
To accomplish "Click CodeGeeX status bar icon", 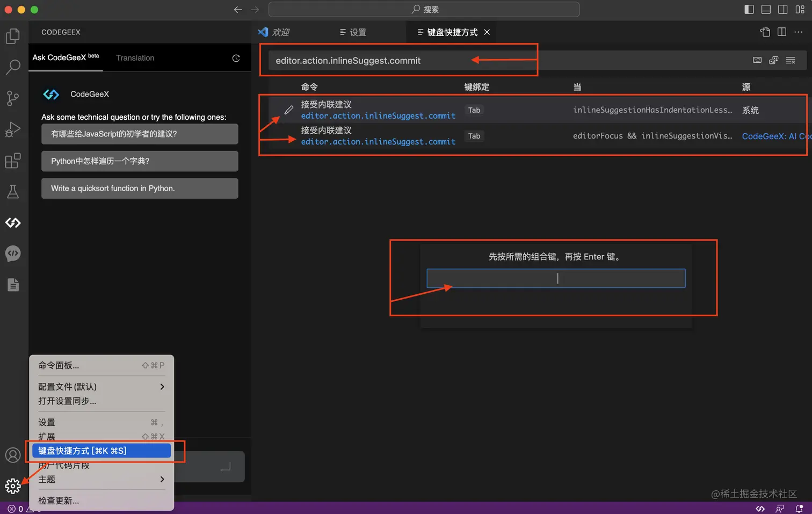I will (760, 509).
